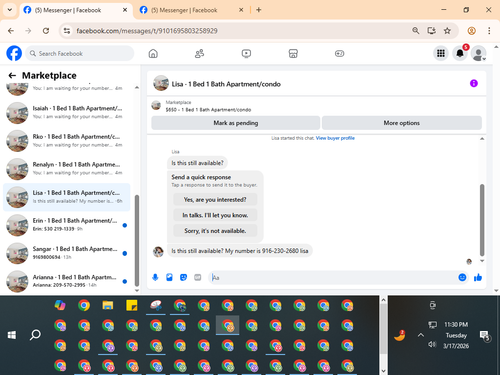Open File Explorer from the taskbar
The height and width of the screenshot is (375, 500).
coord(108,305)
